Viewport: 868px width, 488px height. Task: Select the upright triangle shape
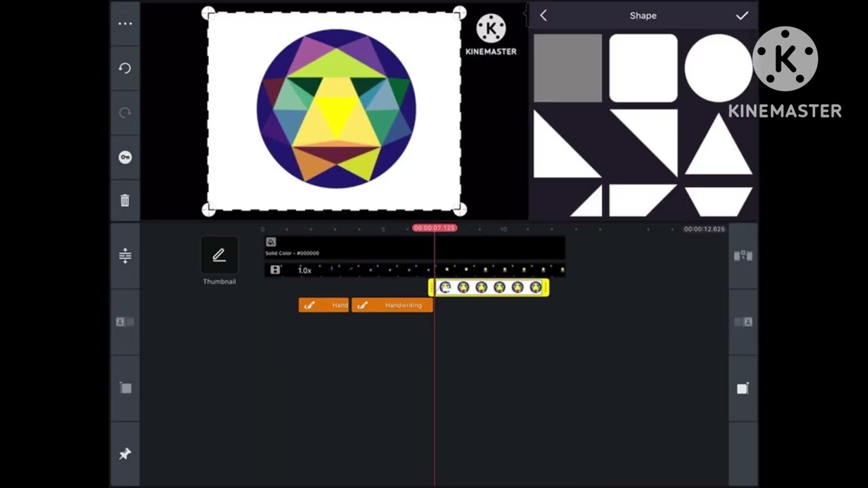718,144
